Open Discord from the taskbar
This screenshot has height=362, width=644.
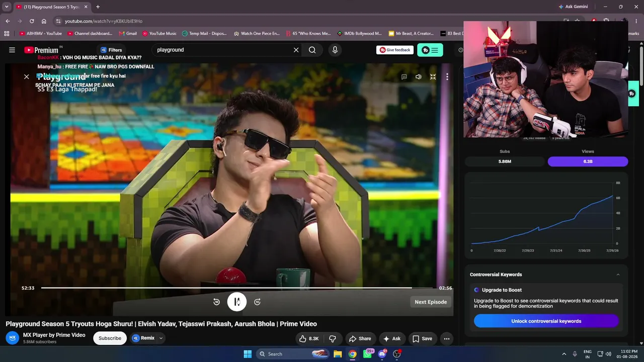point(382,354)
